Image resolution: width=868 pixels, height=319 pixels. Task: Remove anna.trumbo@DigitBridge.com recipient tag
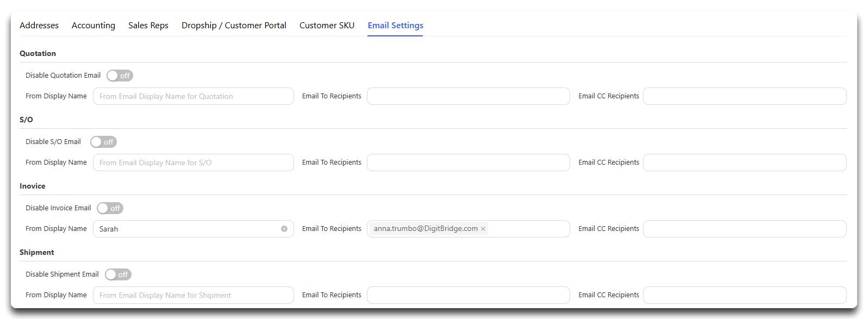coord(483,229)
